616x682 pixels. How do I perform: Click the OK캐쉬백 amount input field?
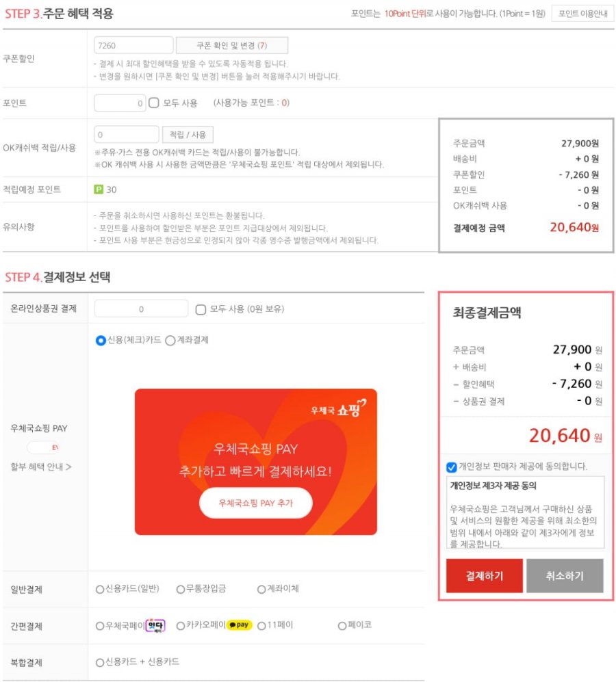point(126,135)
